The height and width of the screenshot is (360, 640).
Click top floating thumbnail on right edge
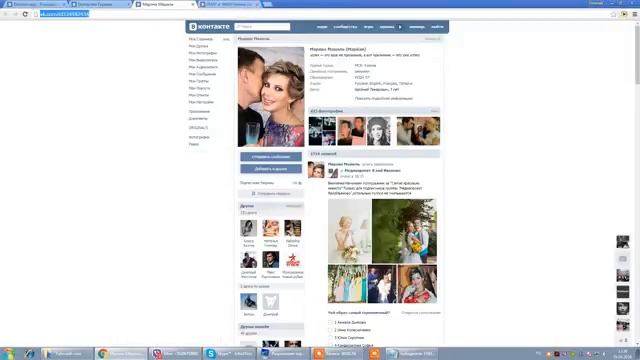coord(623,242)
